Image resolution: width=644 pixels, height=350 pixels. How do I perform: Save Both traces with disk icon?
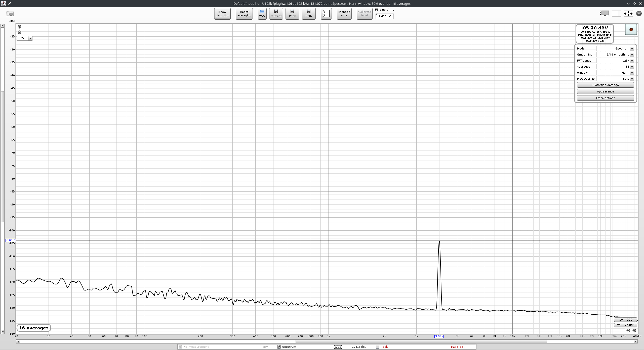click(309, 14)
